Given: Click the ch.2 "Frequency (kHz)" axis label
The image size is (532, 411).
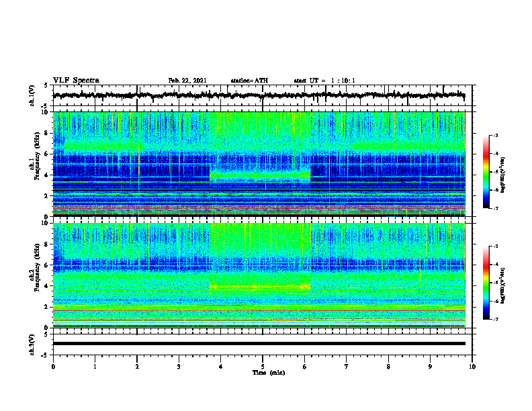Looking at the screenshot, I should pyautogui.click(x=37, y=268).
